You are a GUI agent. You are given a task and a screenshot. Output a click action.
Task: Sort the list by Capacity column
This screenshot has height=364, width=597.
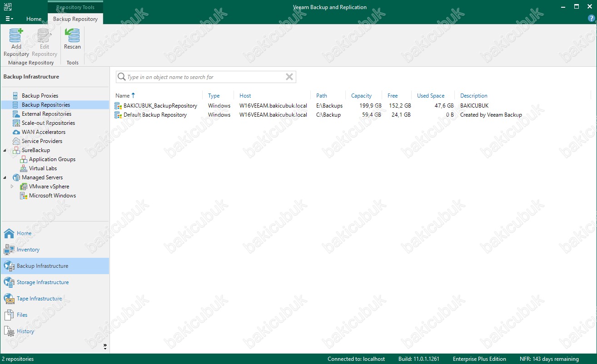(361, 96)
